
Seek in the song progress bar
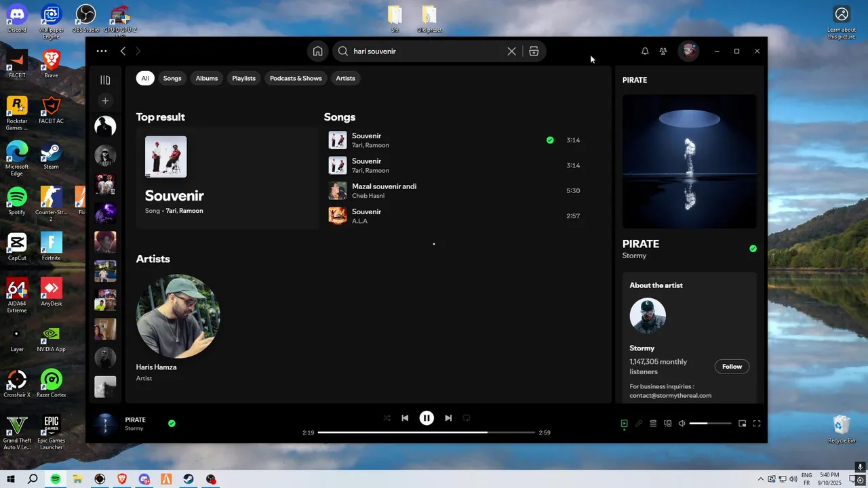(426, 432)
